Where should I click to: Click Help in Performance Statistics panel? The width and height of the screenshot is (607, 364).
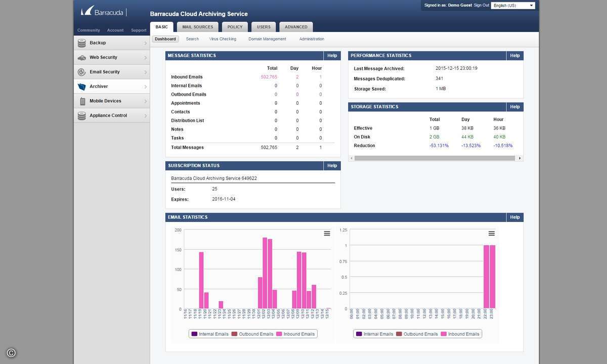[515, 56]
